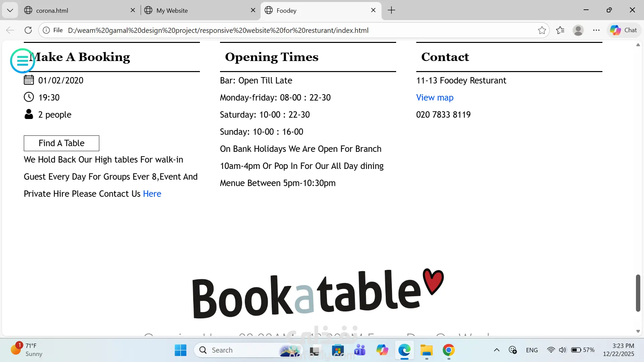
Task: Switch to the My Website tab
Action: [172, 10]
